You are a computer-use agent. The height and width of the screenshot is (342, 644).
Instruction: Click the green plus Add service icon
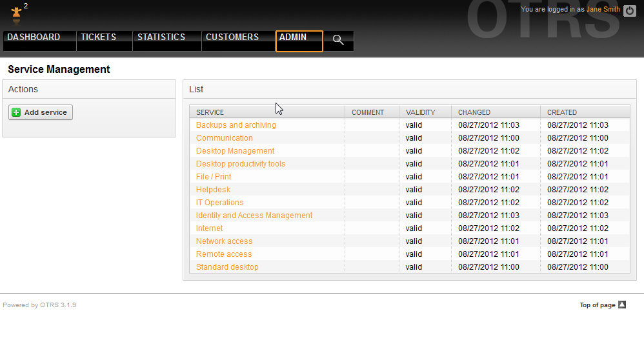pyautogui.click(x=17, y=112)
